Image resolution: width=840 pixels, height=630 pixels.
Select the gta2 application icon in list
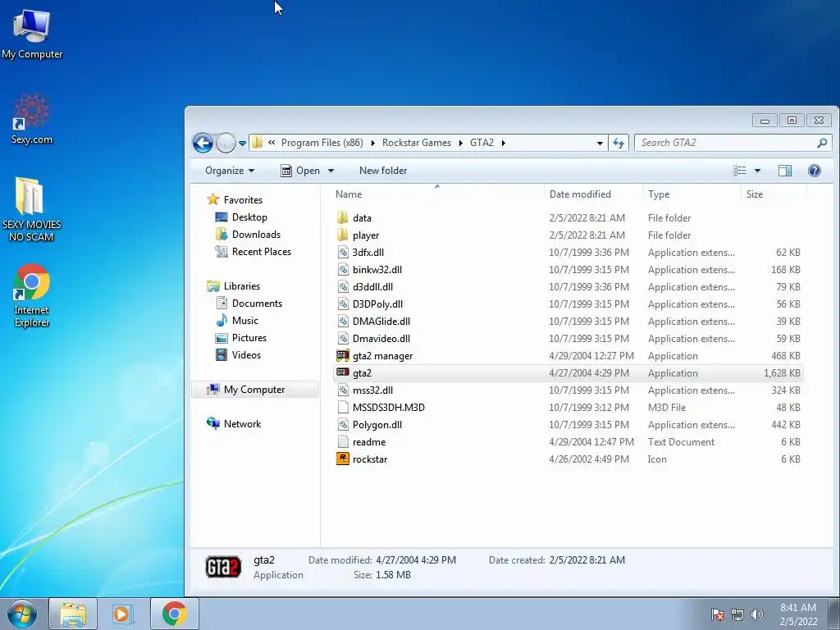click(343, 372)
